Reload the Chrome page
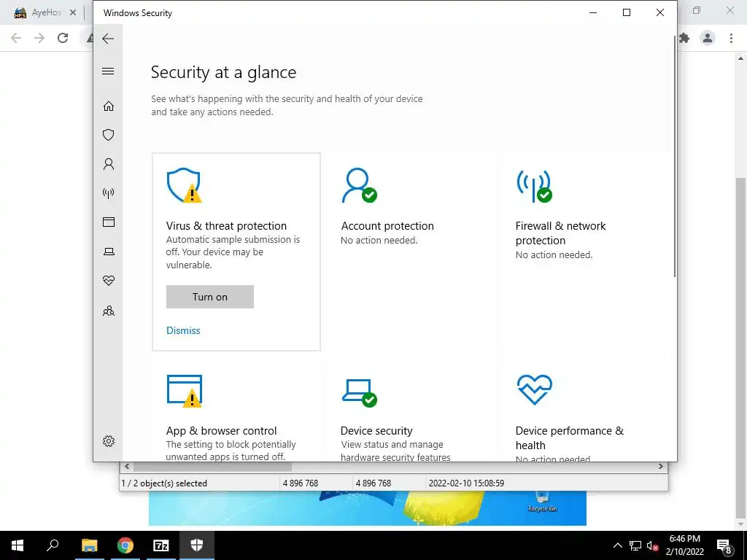The width and height of the screenshot is (747, 560). [x=63, y=38]
